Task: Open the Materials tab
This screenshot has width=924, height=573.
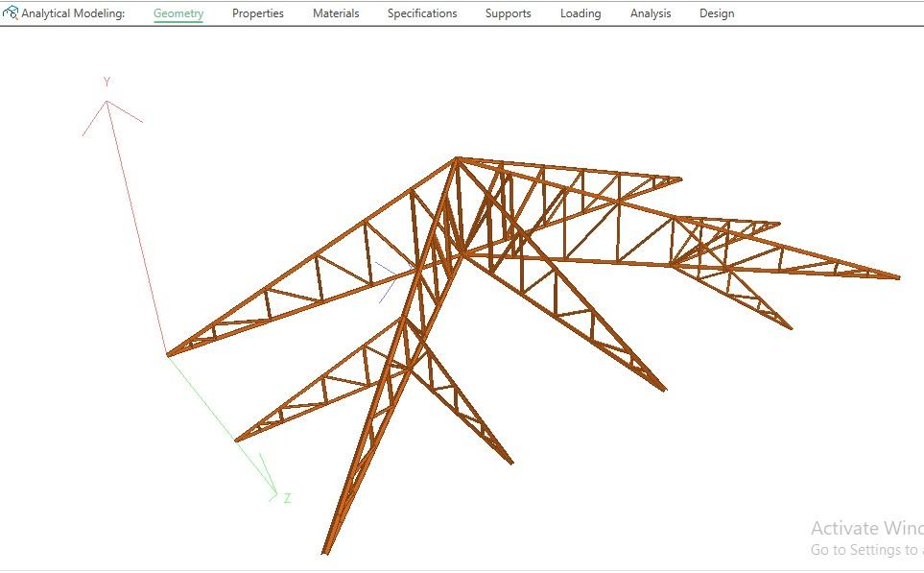Action: point(336,13)
